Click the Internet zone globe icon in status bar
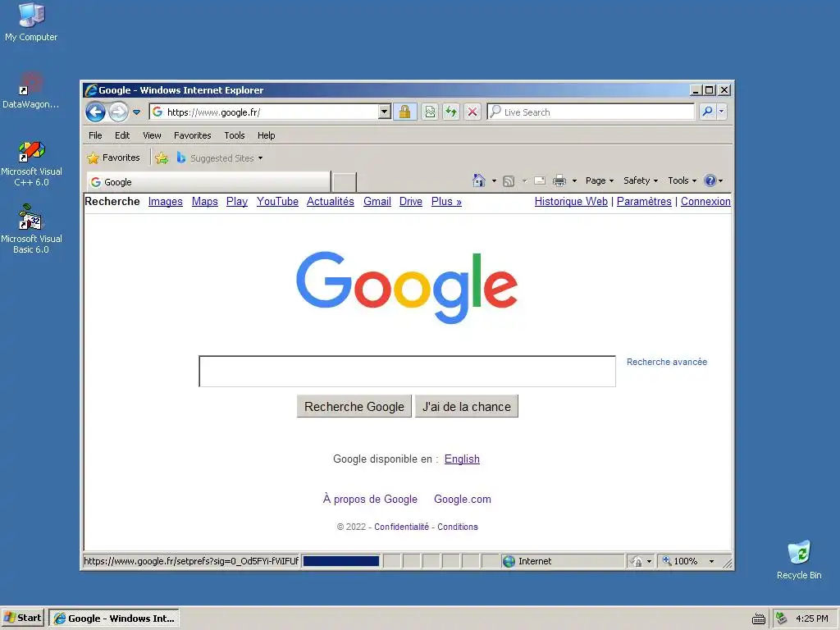The width and height of the screenshot is (840, 630). click(x=509, y=561)
